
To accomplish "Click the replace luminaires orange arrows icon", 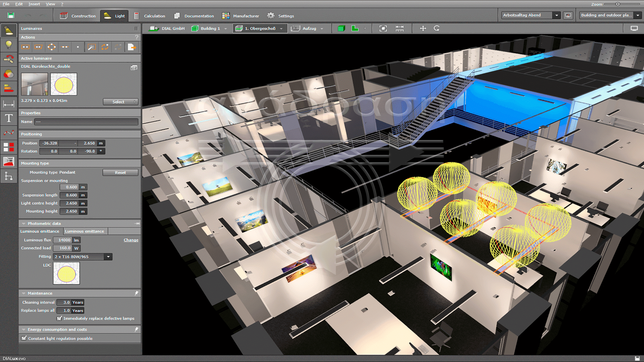I will click(x=105, y=47).
